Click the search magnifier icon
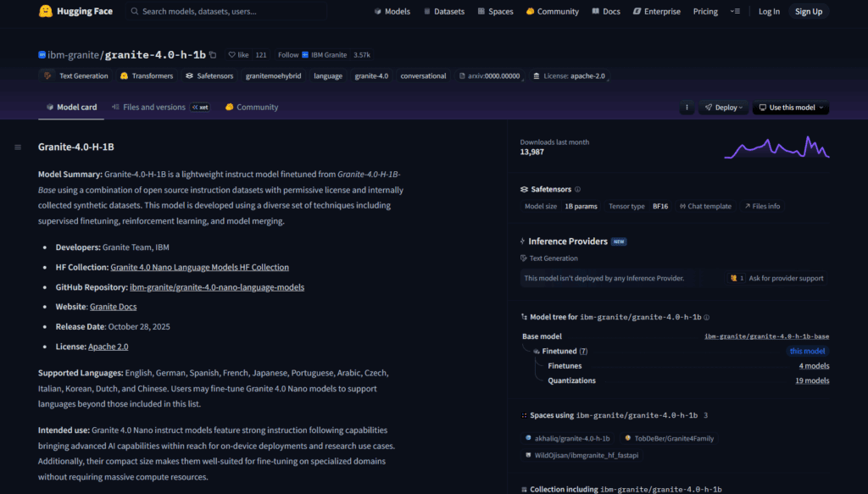Viewport: 868px width, 494px height. [135, 11]
